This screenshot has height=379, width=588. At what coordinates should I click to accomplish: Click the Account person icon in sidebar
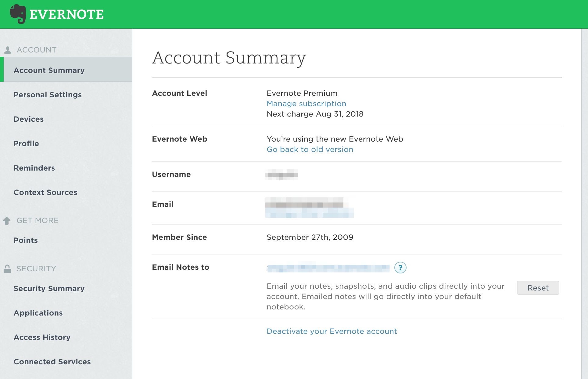(x=8, y=50)
